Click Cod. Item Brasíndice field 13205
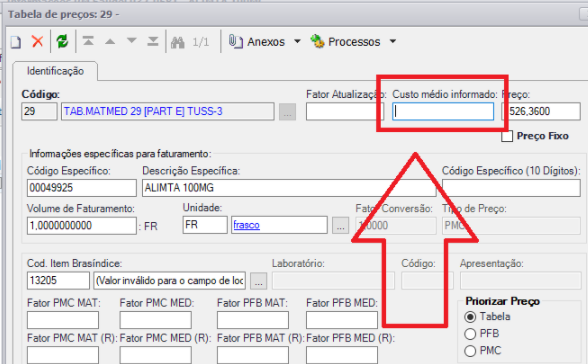The image size is (588, 364). coord(58,280)
